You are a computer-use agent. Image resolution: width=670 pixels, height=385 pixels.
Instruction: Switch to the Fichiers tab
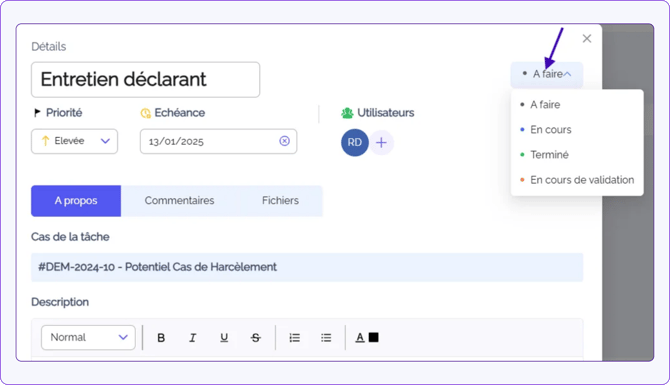pyautogui.click(x=280, y=201)
